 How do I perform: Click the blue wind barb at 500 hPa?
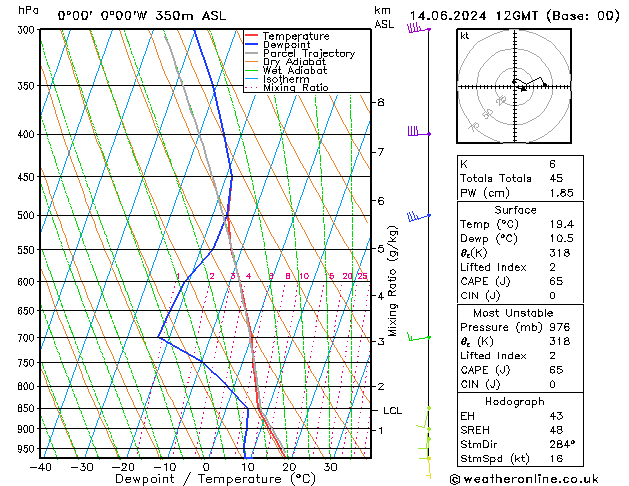[x=419, y=217]
